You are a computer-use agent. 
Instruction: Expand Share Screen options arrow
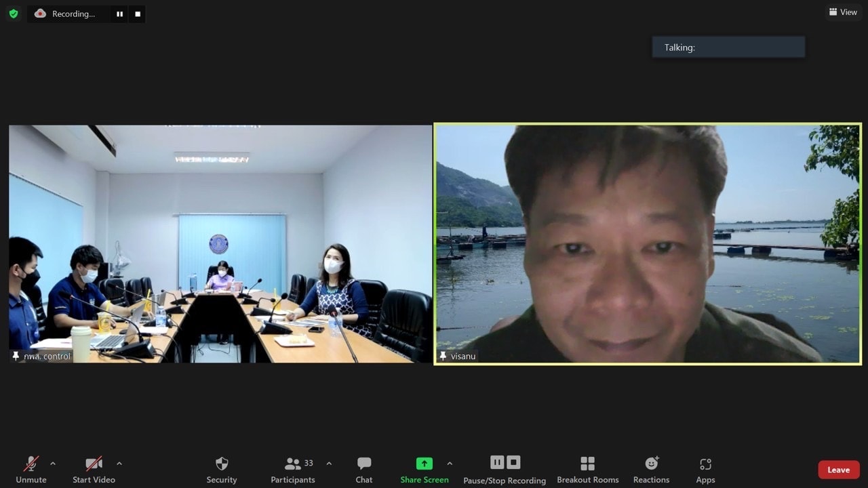coord(450,464)
